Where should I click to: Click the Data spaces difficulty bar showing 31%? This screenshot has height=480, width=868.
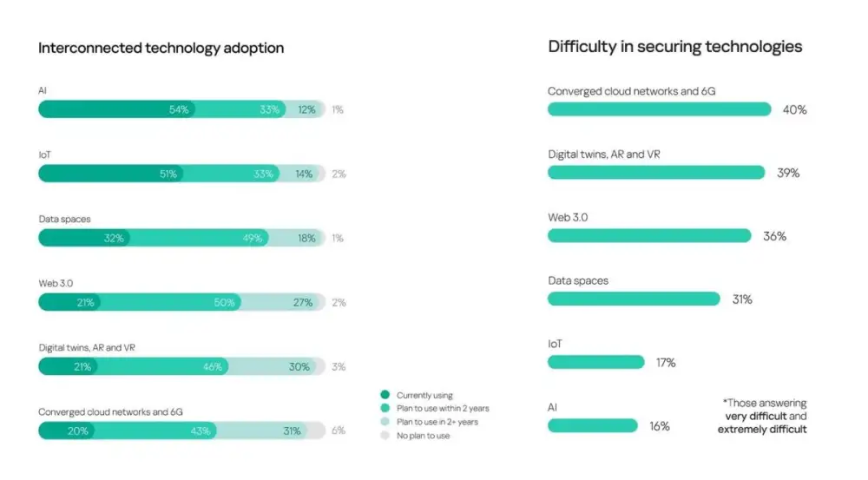point(634,299)
